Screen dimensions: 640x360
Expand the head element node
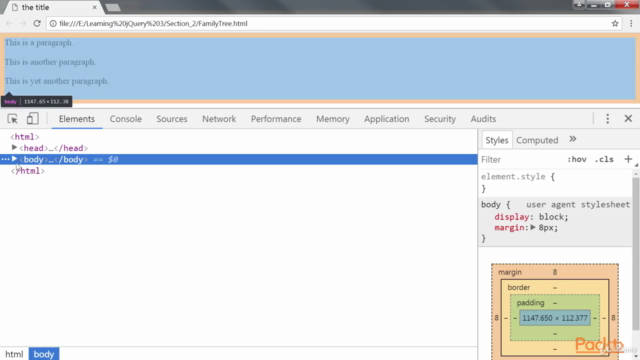click(x=14, y=148)
